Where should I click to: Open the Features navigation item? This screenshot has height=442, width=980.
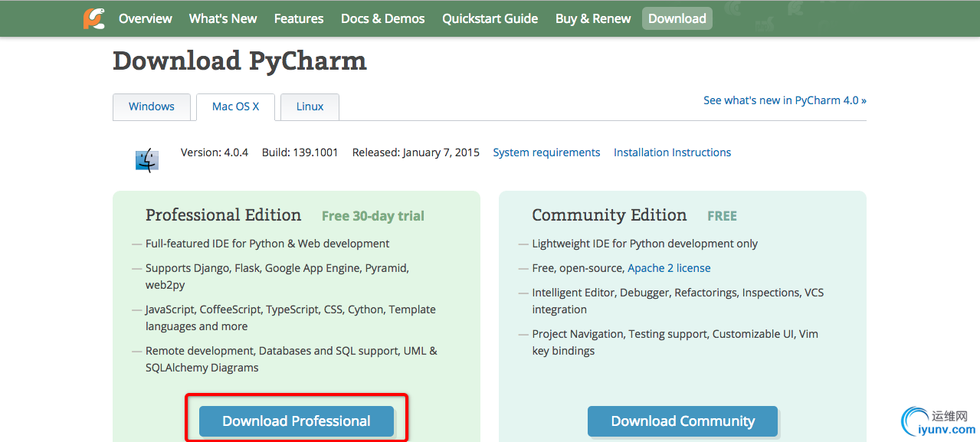pyautogui.click(x=299, y=18)
